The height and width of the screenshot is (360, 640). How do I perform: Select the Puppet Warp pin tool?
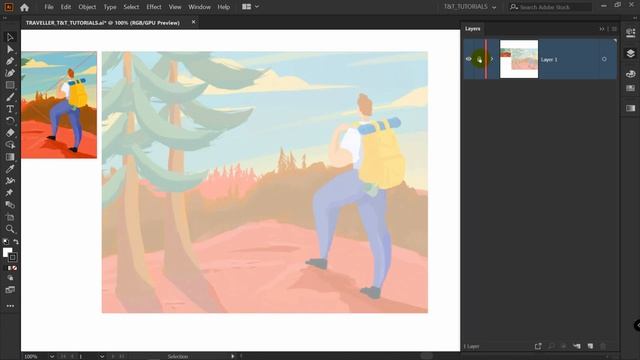pyautogui.click(x=10, y=193)
